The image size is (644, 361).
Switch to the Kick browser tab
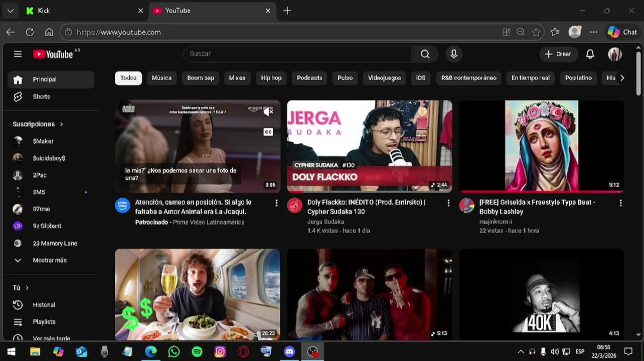(x=84, y=11)
